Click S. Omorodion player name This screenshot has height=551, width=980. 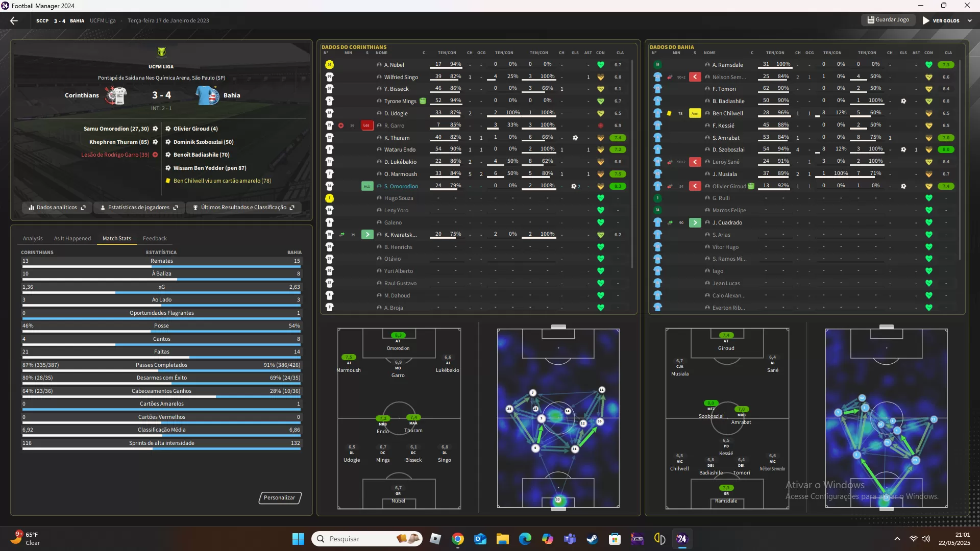[401, 186]
